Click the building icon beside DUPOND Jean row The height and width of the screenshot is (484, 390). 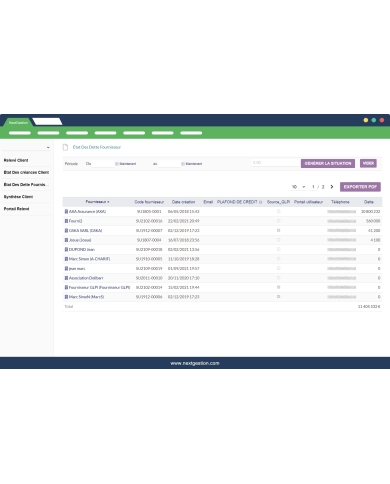tap(66, 249)
